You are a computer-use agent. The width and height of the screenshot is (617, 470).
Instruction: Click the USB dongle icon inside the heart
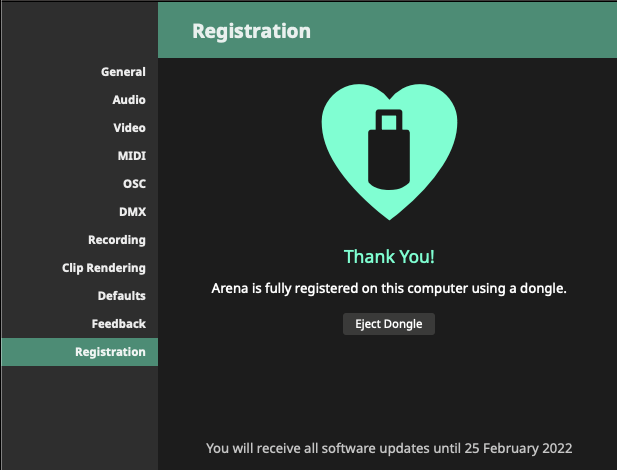[389, 149]
